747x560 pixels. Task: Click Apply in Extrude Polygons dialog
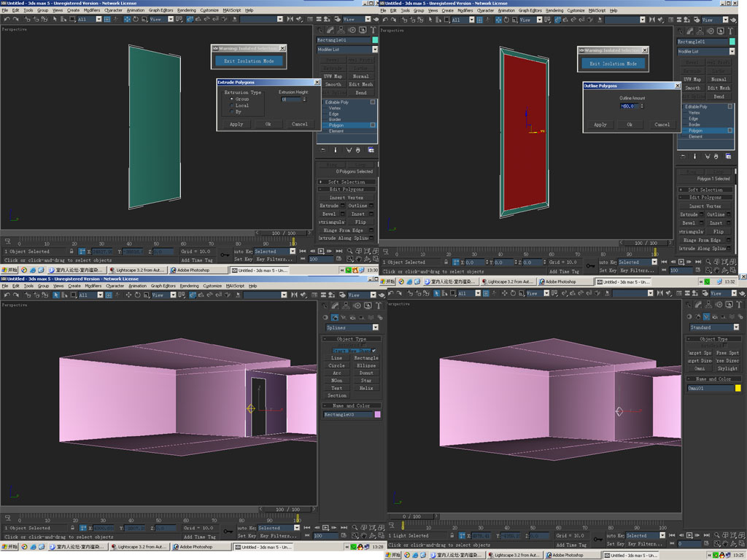(236, 124)
